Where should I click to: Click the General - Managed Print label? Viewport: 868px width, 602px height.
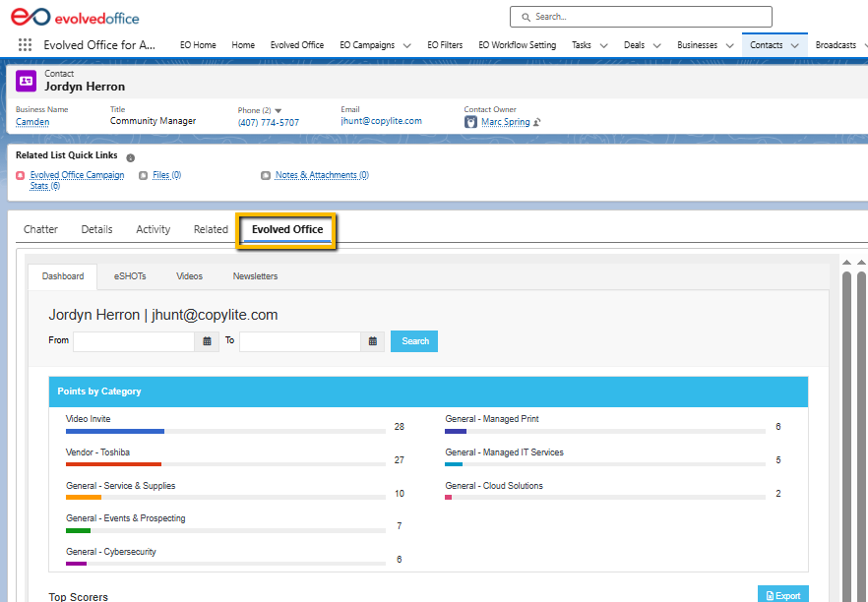[x=492, y=419]
